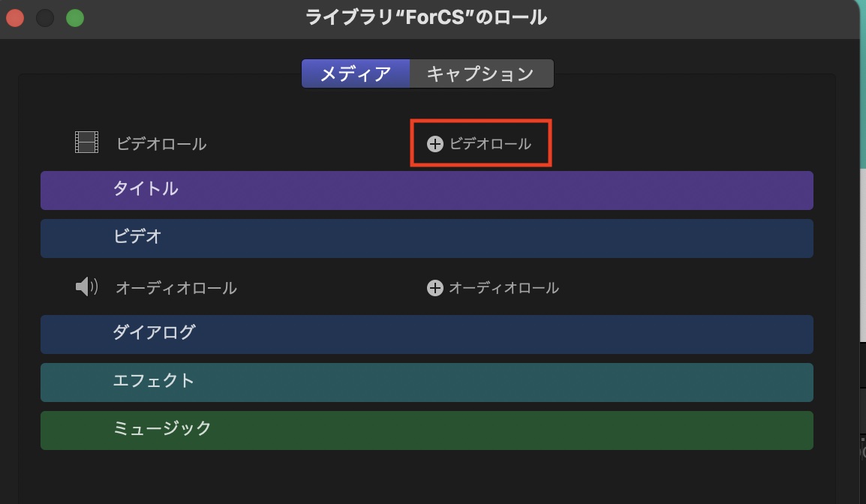This screenshot has height=504, width=866.
Task: Select the ビデオ role row
Action: (426, 238)
